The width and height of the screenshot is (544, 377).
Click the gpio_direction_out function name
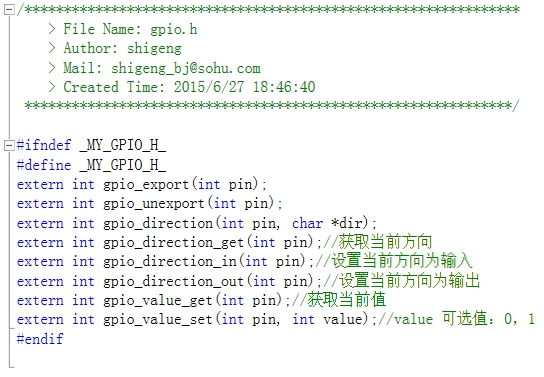click(173, 281)
